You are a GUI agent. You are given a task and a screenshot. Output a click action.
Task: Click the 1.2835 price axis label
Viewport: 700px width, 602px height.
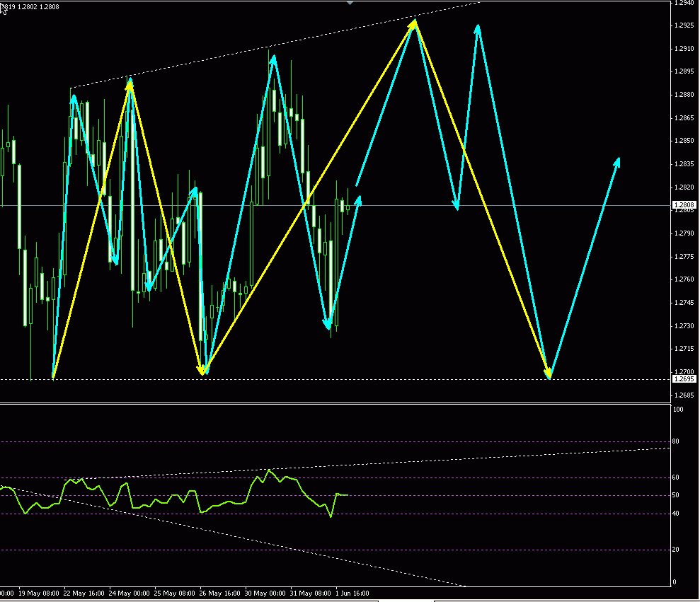click(684, 164)
